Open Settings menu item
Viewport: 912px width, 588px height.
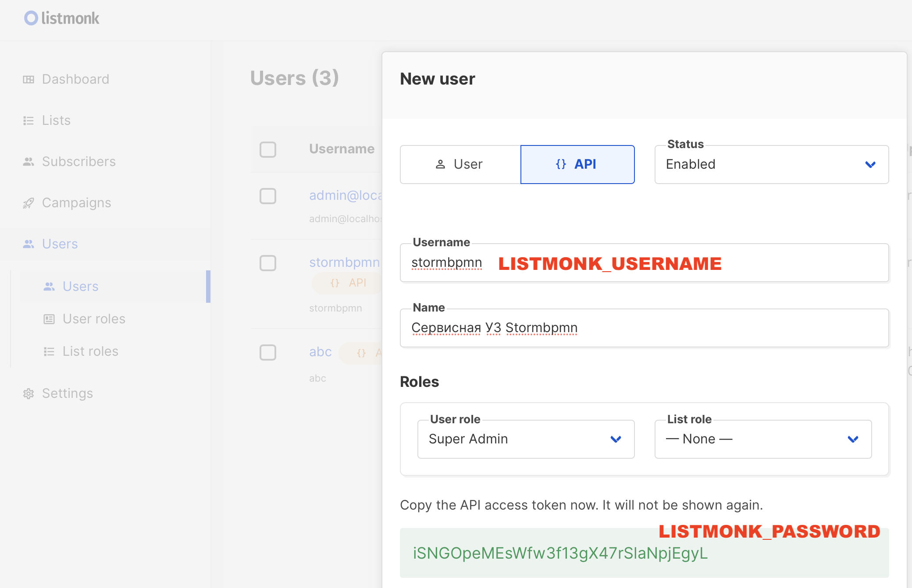(68, 393)
